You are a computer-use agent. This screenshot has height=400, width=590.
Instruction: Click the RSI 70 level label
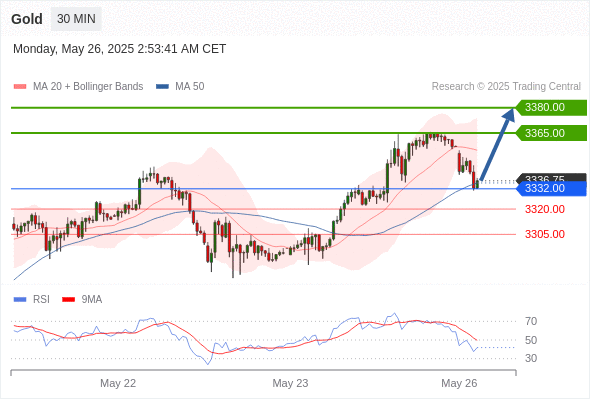531,321
